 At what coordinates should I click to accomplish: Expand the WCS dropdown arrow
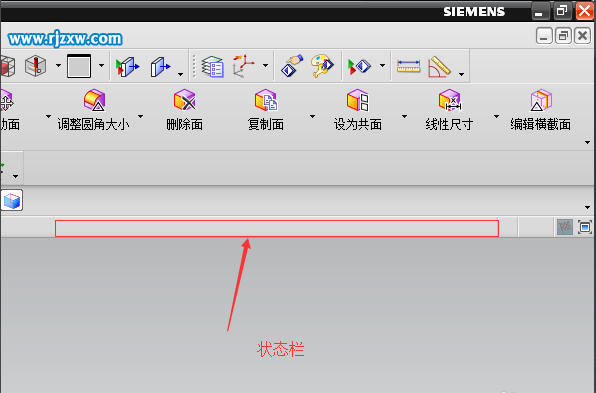tap(265, 66)
